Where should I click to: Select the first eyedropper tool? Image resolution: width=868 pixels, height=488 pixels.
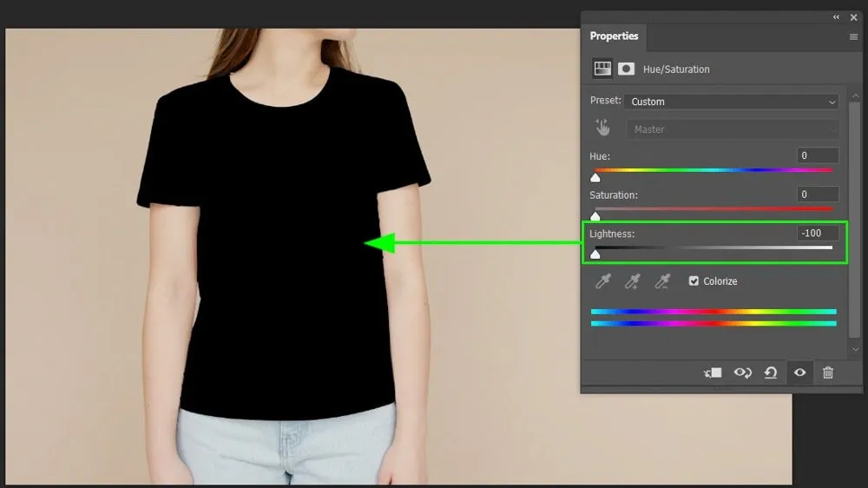(602, 281)
